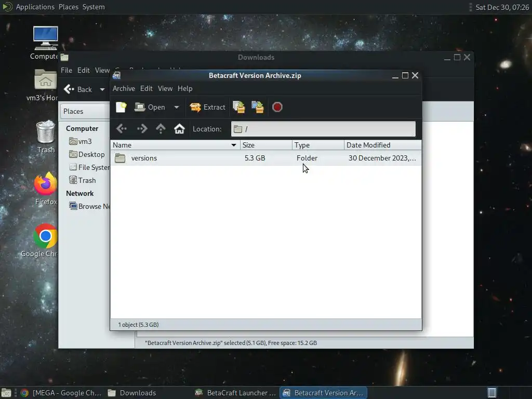Click the archive window menu icon in the title bar
This screenshot has height=399, width=532.
(117, 75)
